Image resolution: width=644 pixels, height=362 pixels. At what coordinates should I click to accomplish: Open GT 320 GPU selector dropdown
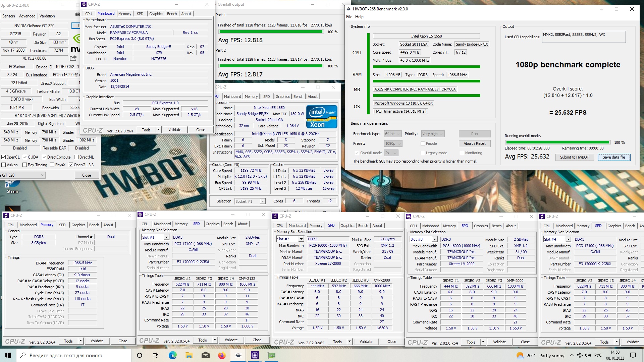tap(22, 175)
